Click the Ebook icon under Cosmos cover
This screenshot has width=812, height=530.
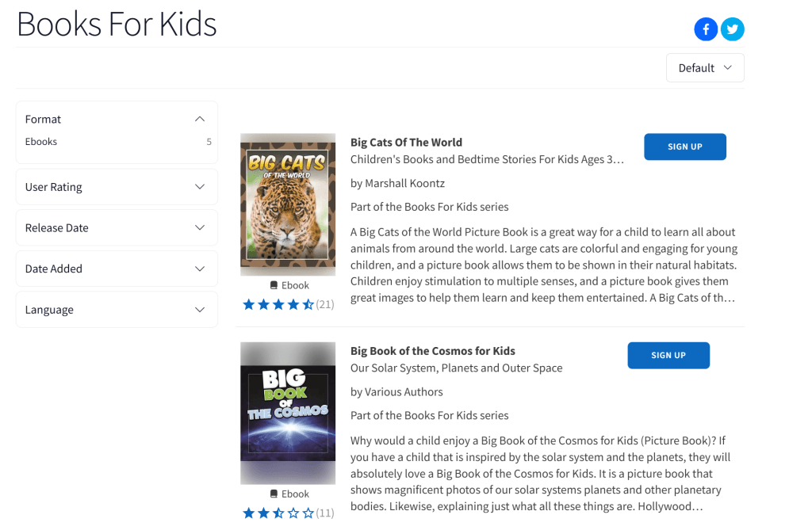274,494
